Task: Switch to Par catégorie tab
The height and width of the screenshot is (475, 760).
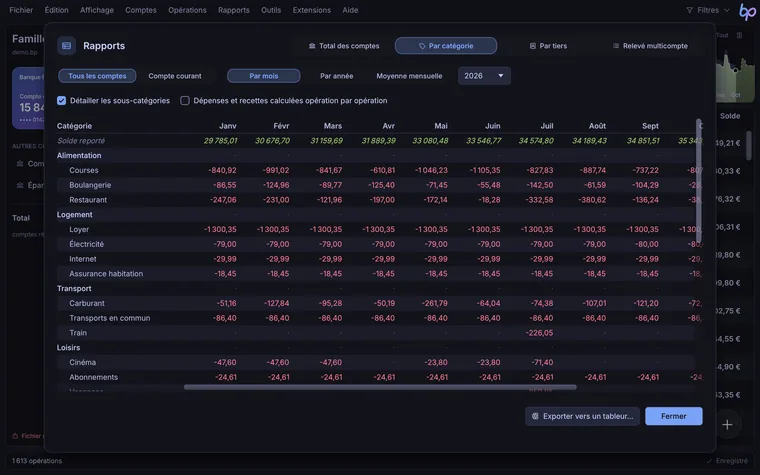Action: click(445, 46)
